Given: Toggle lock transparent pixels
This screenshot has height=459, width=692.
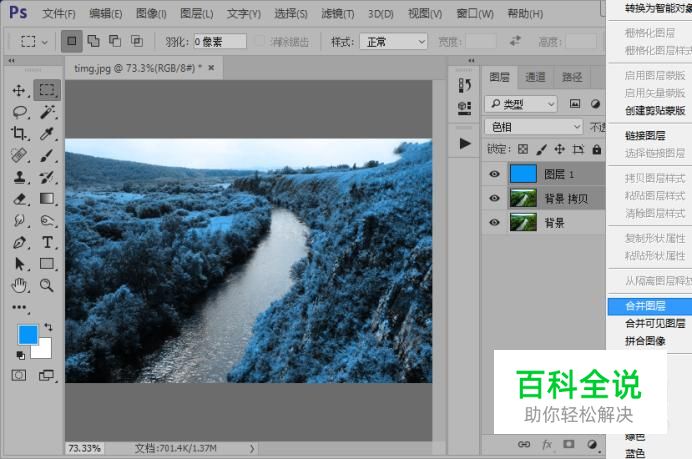Looking at the screenshot, I should pyautogui.click(x=523, y=149).
